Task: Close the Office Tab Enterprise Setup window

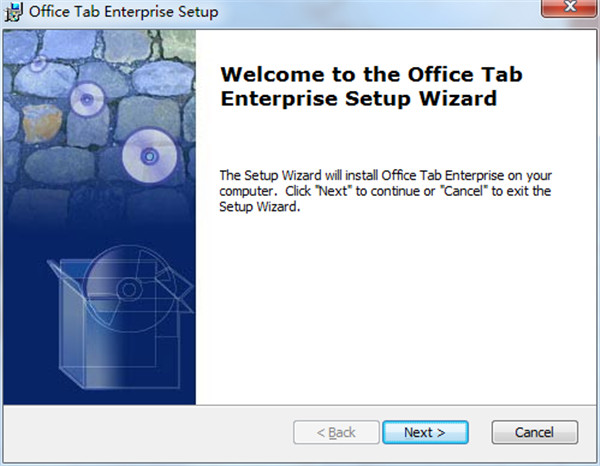Action: pos(570,8)
